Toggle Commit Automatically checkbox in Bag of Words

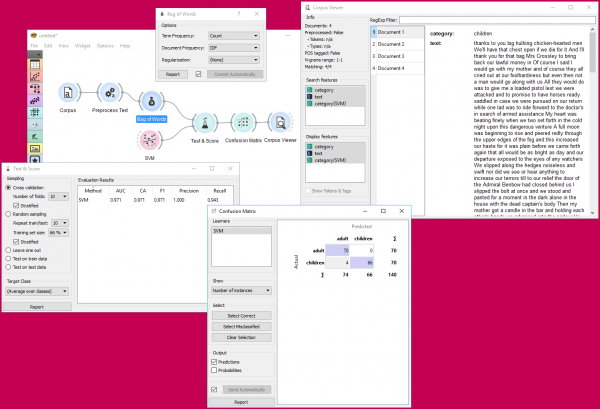[198, 74]
